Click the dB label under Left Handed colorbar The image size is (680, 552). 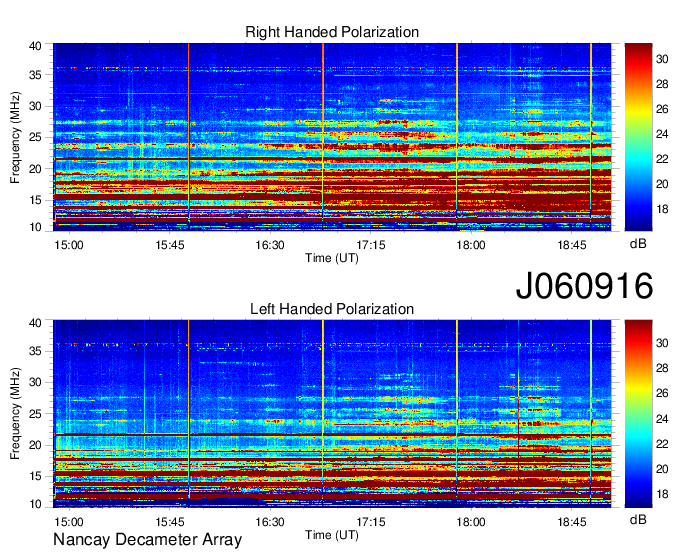point(638,519)
